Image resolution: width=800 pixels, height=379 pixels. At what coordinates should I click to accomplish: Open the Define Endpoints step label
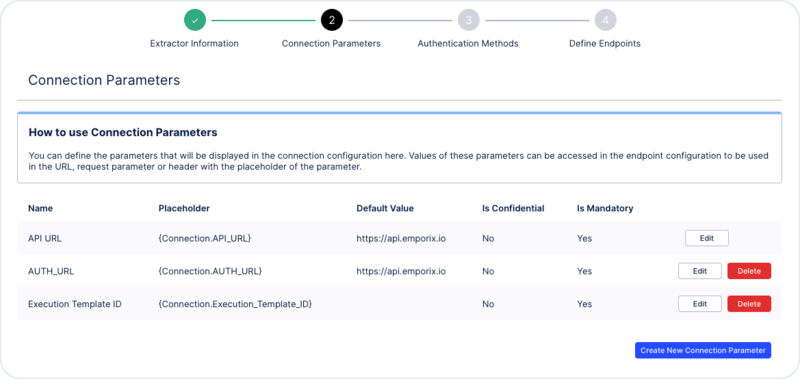(x=605, y=44)
